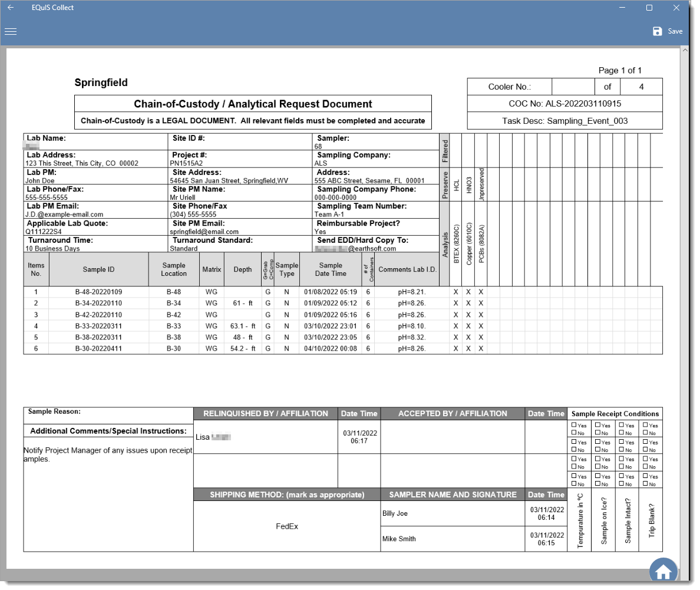This screenshot has width=700, height=590.
Task: Tick bottom Yes box in Trip Blank column
Action: tap(646, 476)
